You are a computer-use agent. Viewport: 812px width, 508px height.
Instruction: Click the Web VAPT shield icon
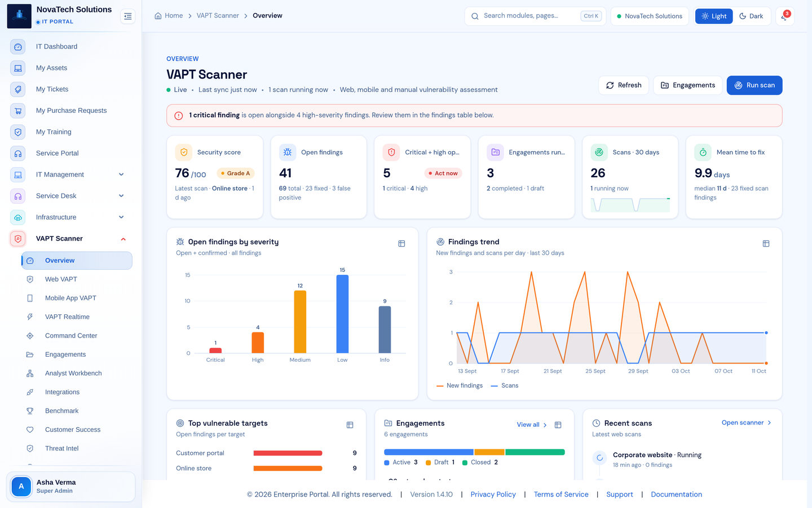point(30,279)
